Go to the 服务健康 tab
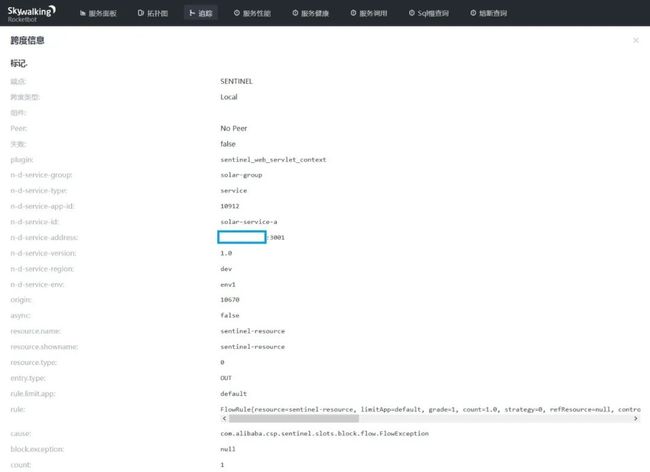The image size is (650, 472). [310, 13]
